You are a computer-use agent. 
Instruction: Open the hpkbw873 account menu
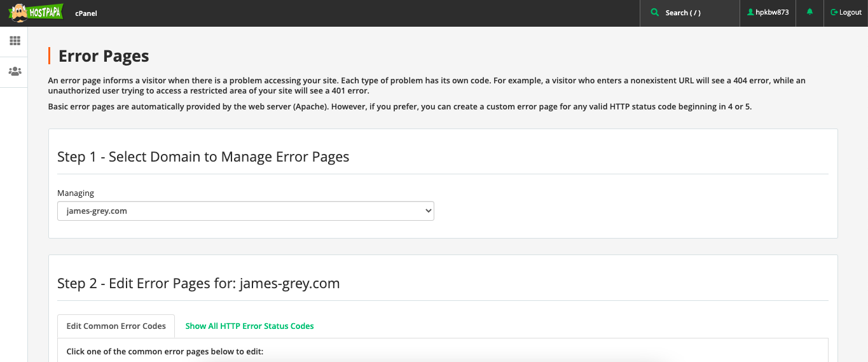(x=768, y=13)
